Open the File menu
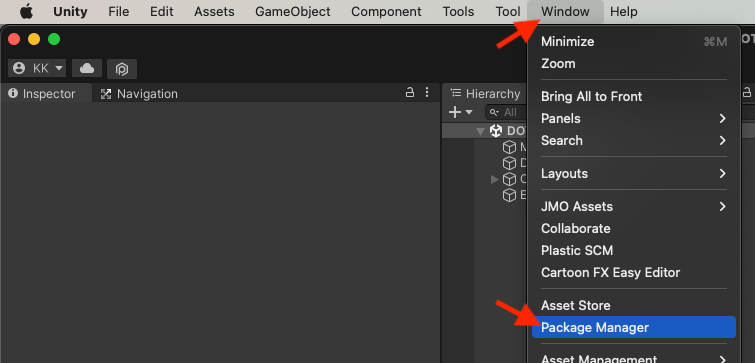The height and width of the screenshot is (363, 755). (x=118, y=12)
